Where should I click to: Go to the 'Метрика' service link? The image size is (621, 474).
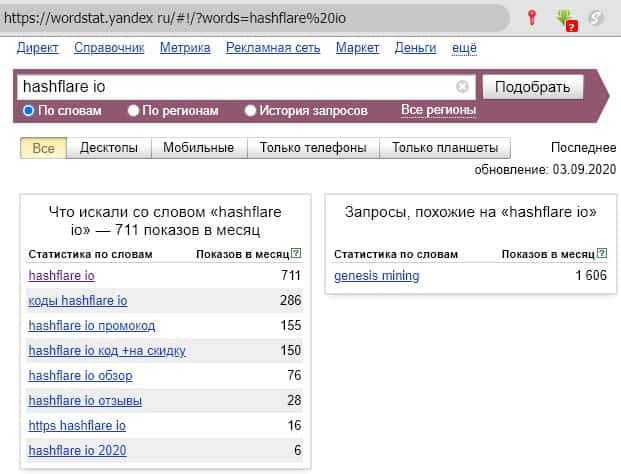point(185,48)
